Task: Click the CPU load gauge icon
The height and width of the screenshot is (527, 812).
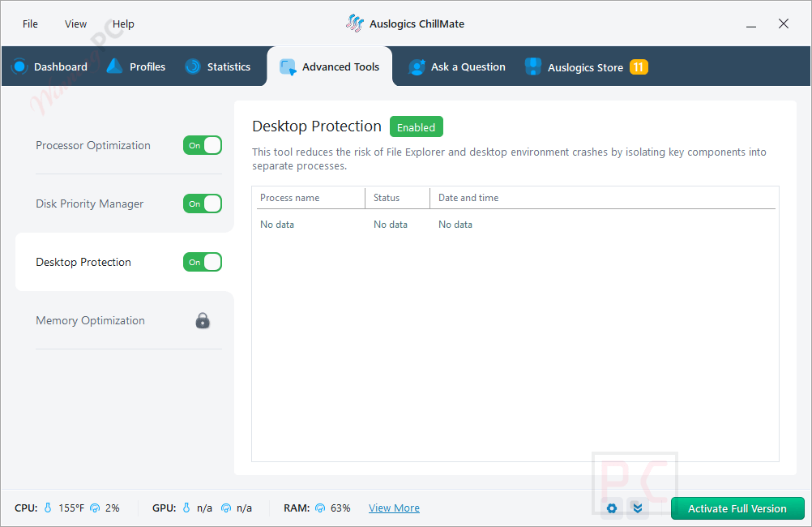Action: [95, 508]
